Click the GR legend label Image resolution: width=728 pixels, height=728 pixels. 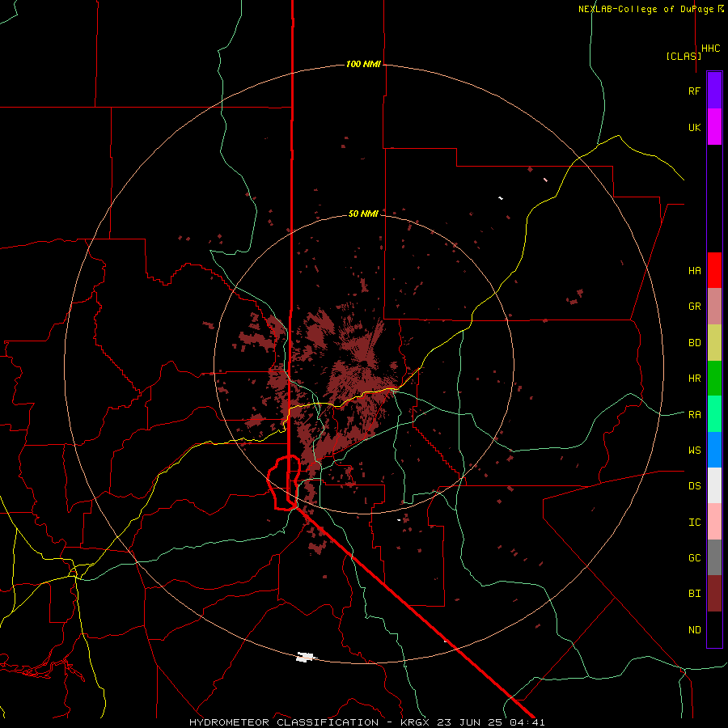tap(694, 307)
